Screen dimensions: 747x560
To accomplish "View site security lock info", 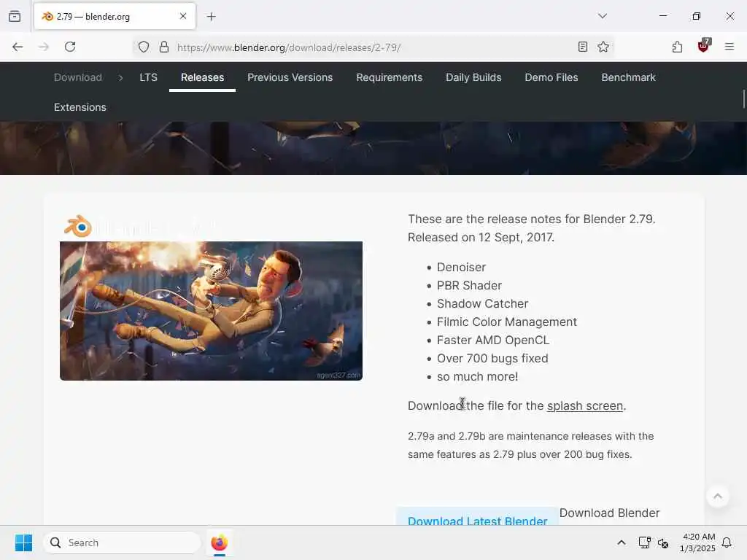I will tap(164, 47).
